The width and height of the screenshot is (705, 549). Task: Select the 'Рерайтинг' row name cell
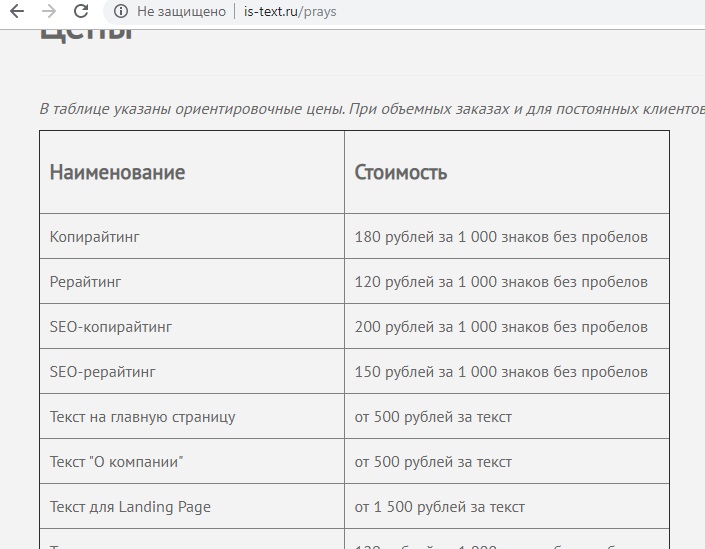[85, 282]
